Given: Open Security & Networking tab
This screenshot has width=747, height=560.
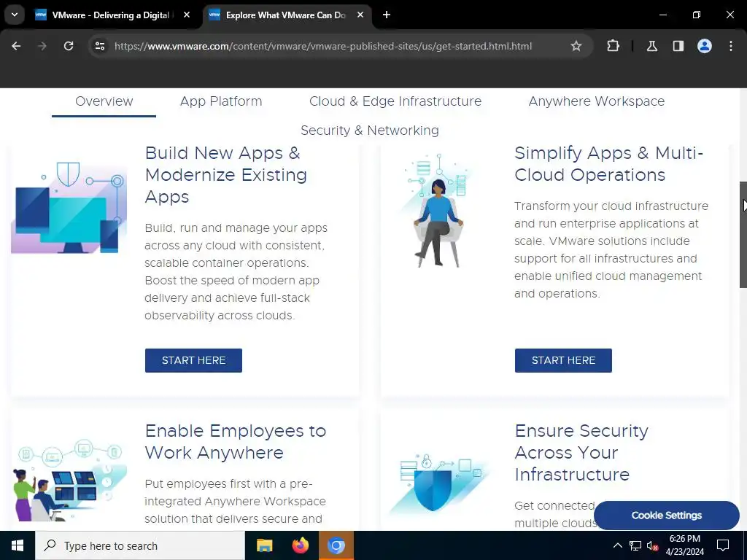Looking at the screenshot, I should 370,131.
